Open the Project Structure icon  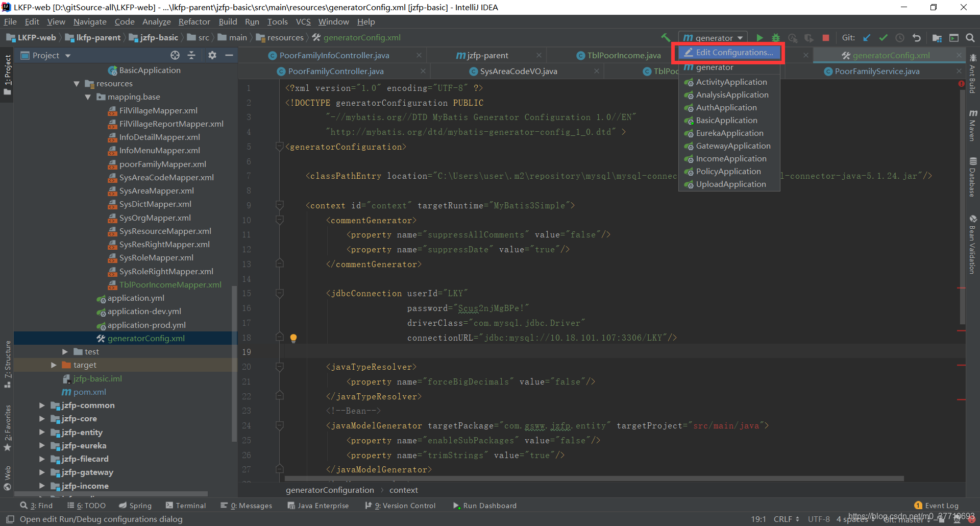(x=937, y=38)
